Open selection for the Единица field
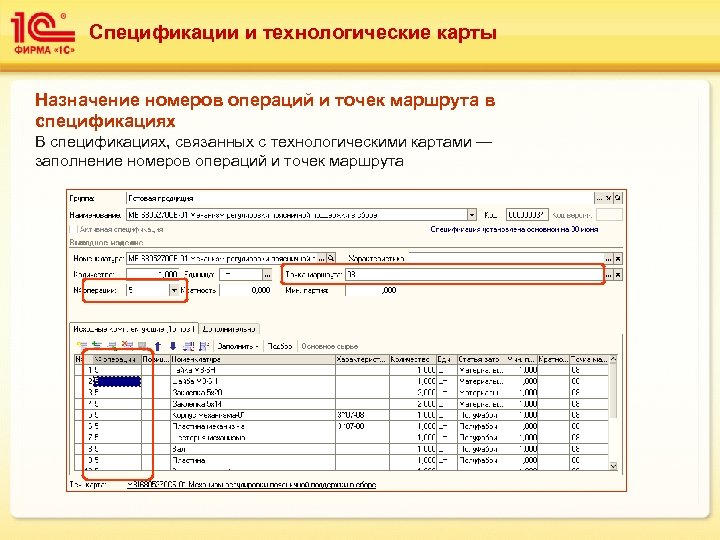This screenshot has height=540, width=720. pos(267,275)
